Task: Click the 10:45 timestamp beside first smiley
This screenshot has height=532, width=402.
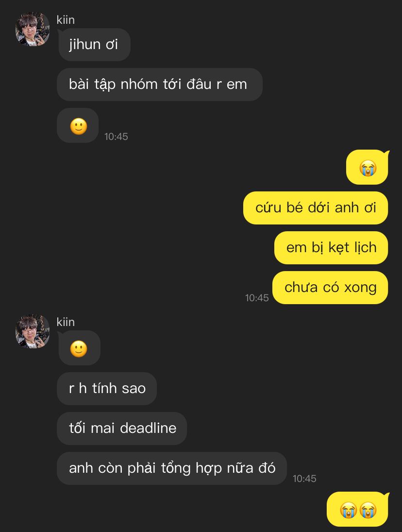Action: [x=116, y=137]
